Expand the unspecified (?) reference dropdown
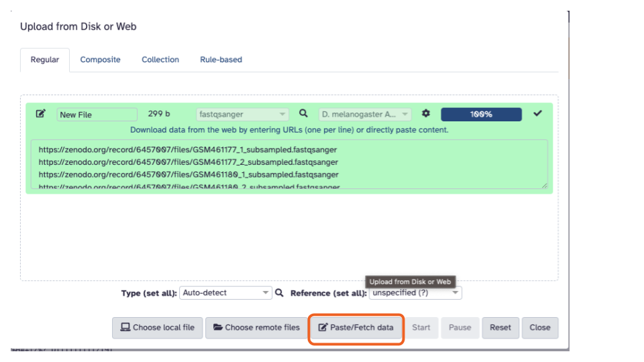 415,293
